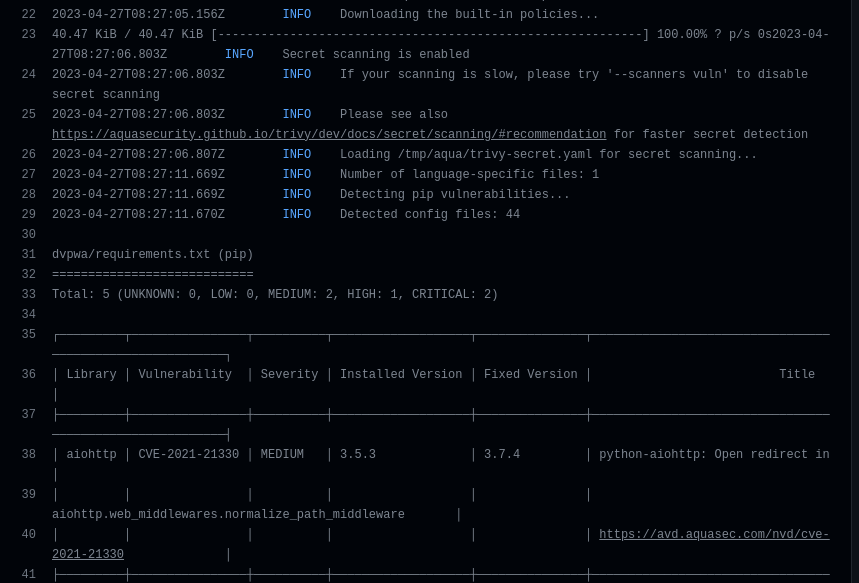Image resolution: width=859 pixels, height=583 pixels.
Task: Click the 'aiohttp' library cell
Action: [91, 454]
